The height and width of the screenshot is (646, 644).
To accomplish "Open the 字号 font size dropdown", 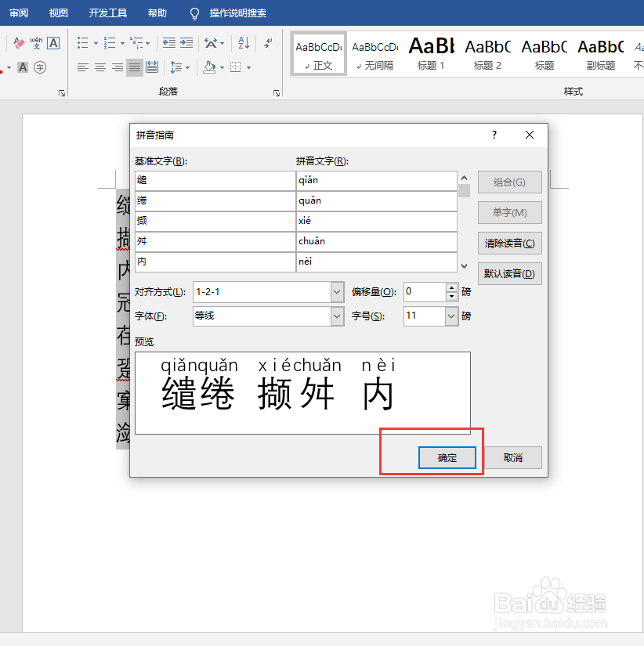I will tap(451, 316).
